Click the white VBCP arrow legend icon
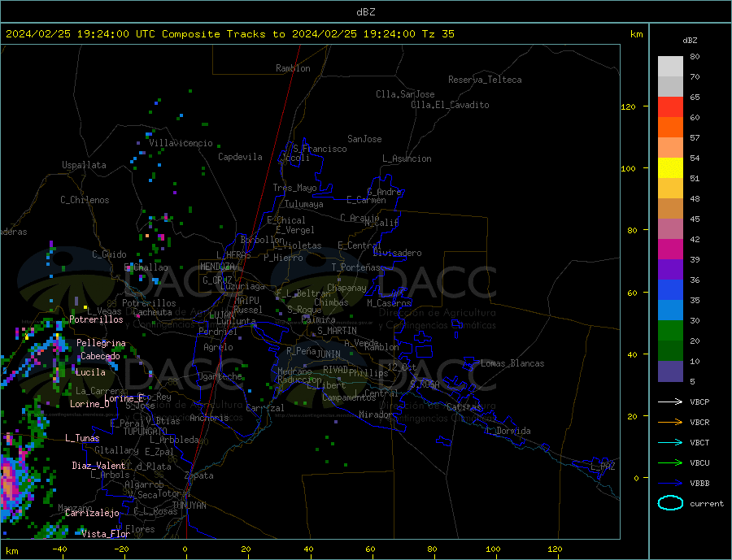732x560 pixels. click(670, 402)
